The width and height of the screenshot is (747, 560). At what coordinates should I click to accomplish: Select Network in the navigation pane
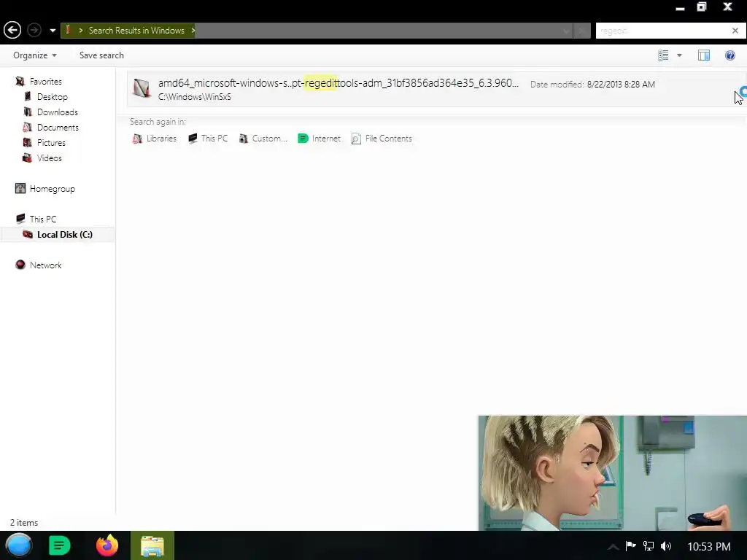coord(46,265)
